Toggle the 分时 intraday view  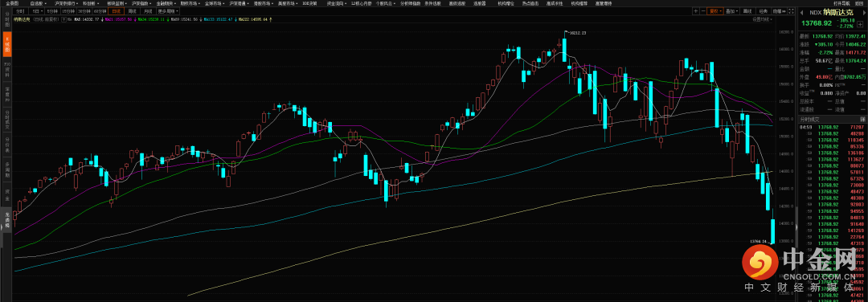[x=20, y=11]
